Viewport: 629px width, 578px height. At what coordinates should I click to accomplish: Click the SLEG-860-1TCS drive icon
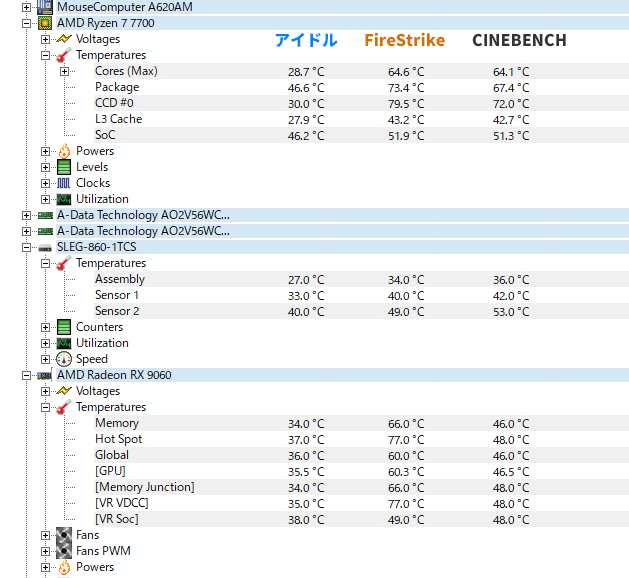click(45, 247)
